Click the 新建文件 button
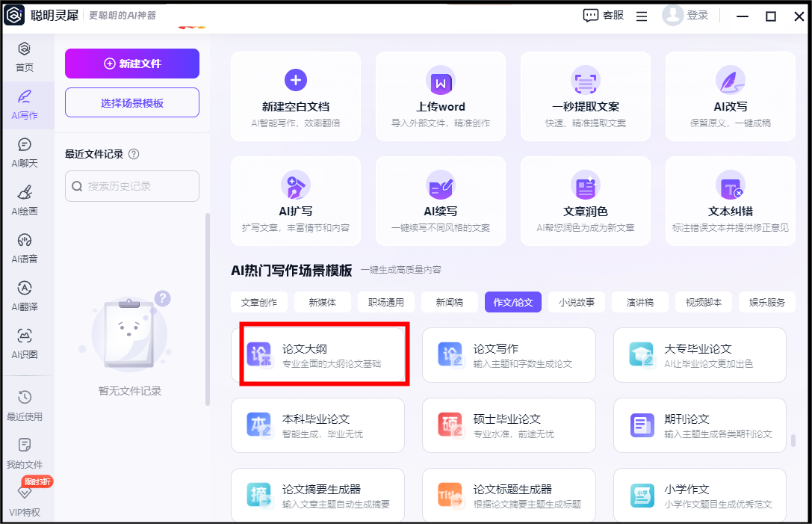The height and width of the screenshot is (524, 812). 132,64
